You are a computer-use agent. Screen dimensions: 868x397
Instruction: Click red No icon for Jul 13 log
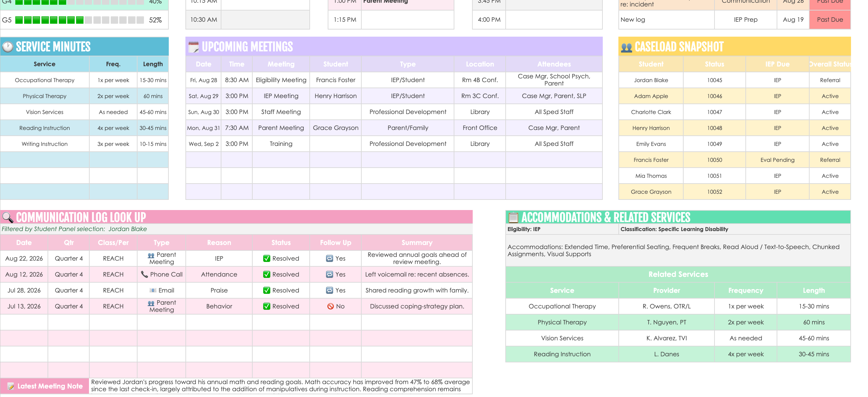330,306
